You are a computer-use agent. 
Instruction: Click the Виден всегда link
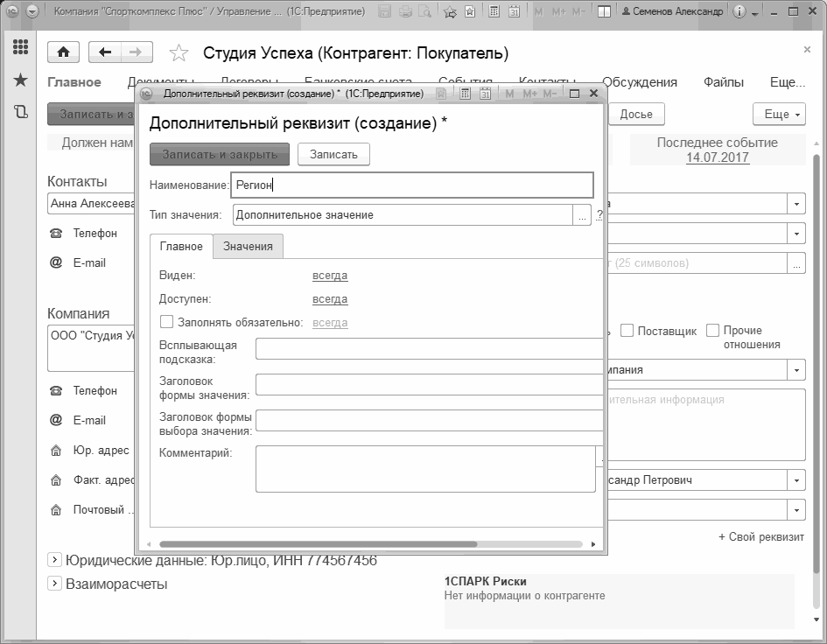pos(330,276)
